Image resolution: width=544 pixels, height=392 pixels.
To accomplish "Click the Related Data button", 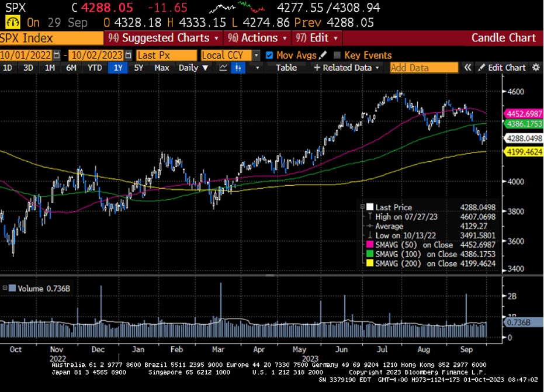I will tap(347, 68).
